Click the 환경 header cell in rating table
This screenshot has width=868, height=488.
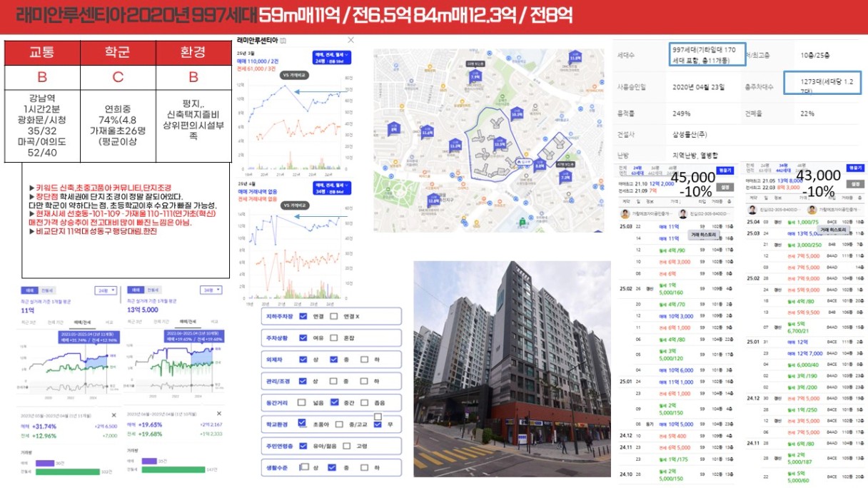coord(193,52)
